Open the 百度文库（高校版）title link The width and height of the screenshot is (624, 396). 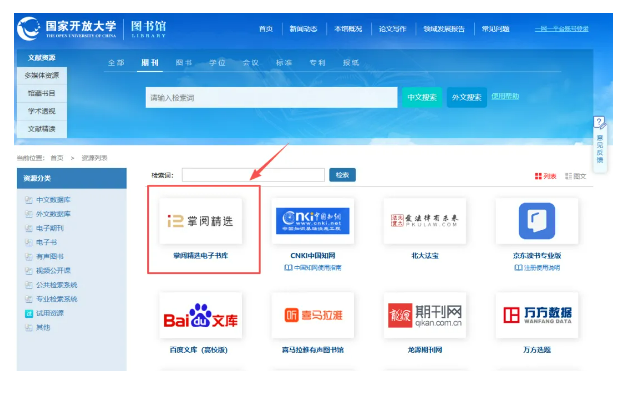pos(199,350)
